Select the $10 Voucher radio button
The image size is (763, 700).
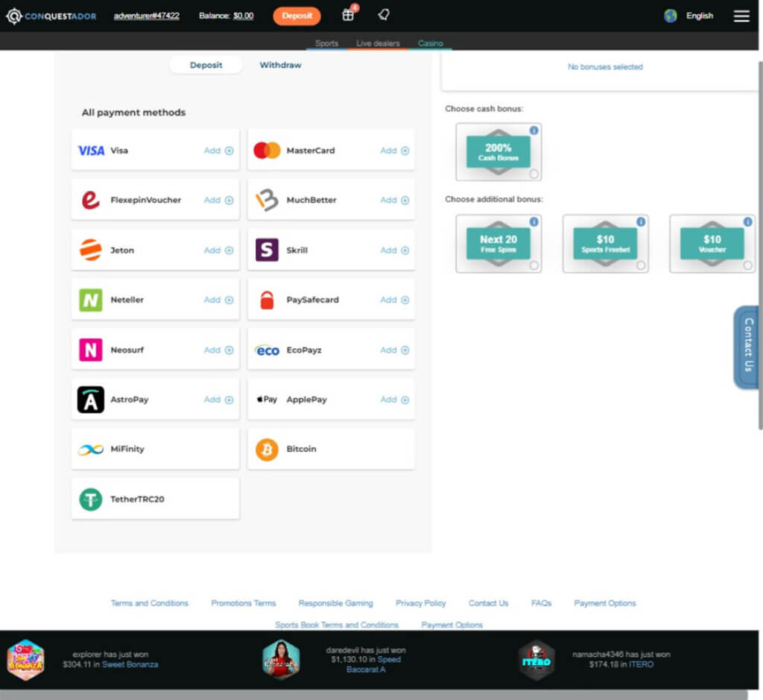pyautogui.click(x=747, y=265)
